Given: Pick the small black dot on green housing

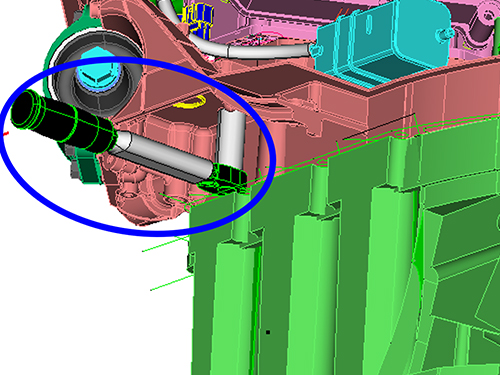Looking at the screenshot, I should (x=268, y=332).
